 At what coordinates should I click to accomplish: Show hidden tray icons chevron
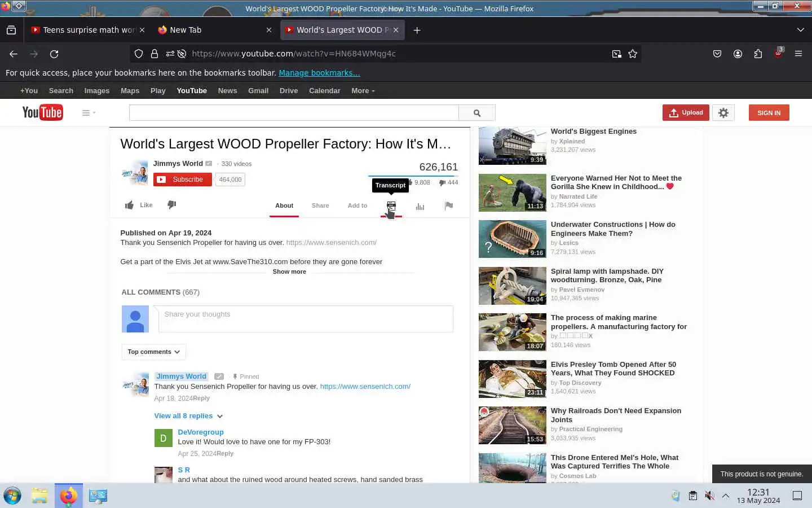click(x=726, y=496)
